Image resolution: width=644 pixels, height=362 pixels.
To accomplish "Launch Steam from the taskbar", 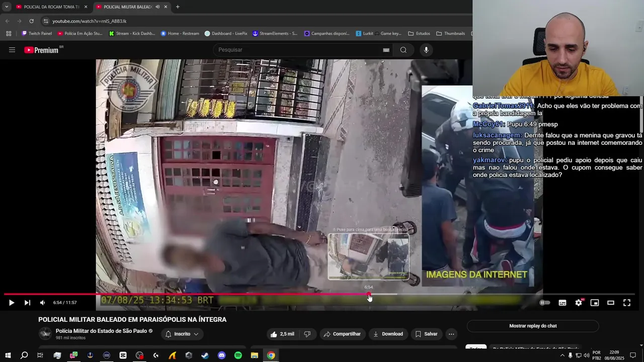I will click(x=205, y=355).
